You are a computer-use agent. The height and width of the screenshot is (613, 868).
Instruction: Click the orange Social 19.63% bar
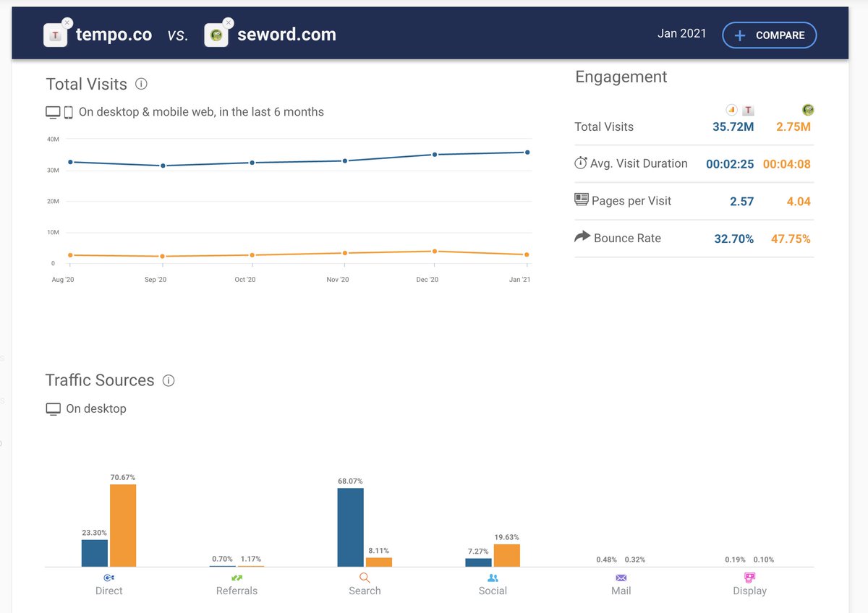pos(507,555)
